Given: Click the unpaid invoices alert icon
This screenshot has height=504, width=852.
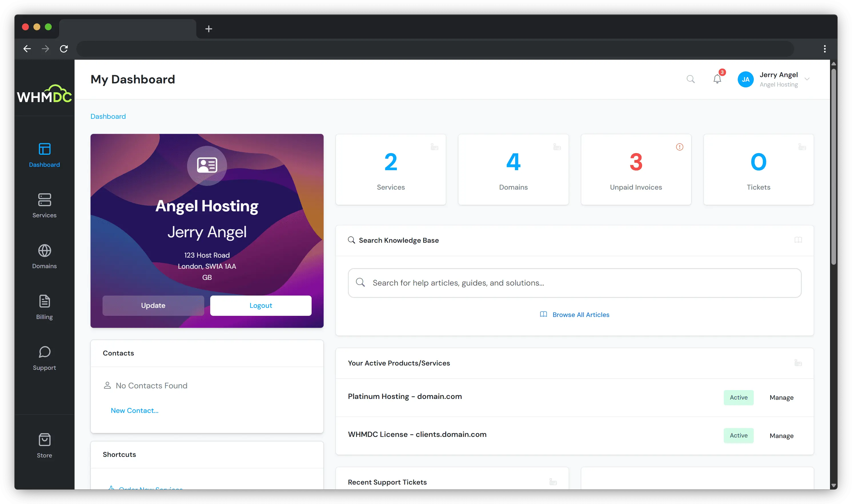Looking at the screenshot, I should (x=679, y=147).
